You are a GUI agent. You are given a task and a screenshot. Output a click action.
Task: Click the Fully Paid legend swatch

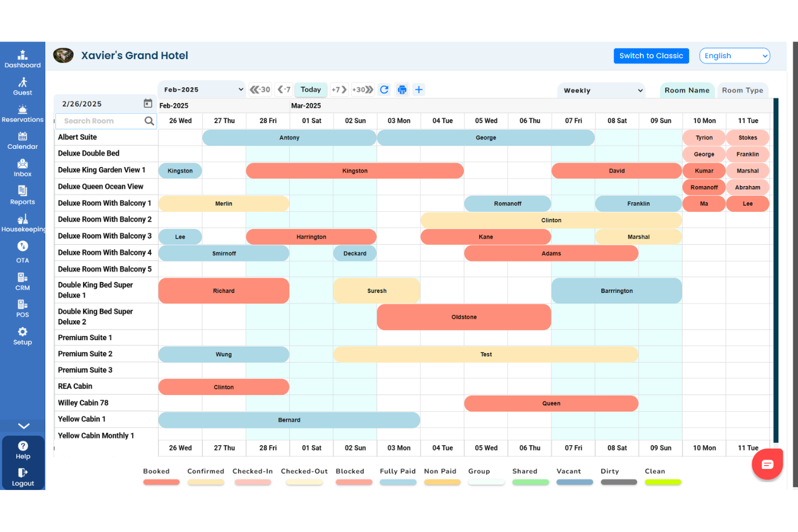pos(398,482)
